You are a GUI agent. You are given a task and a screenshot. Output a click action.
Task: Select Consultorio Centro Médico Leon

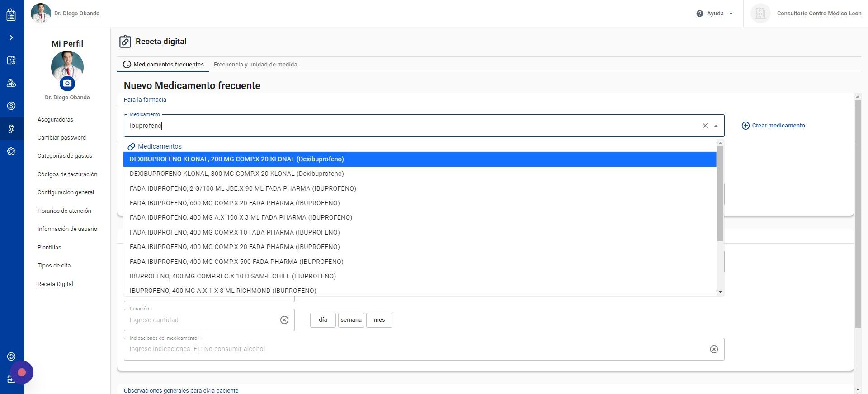pos(819,14)
